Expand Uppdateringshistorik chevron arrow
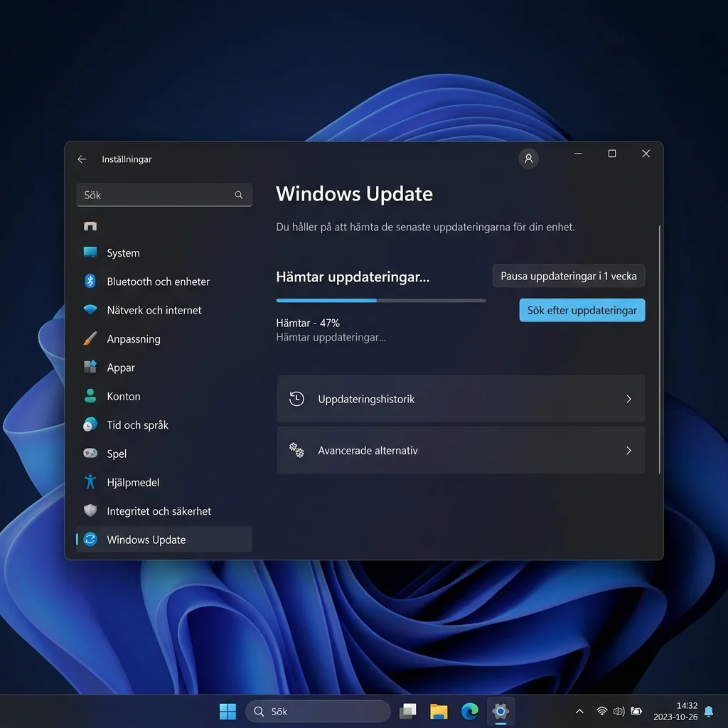This screenshot has width=728, height=728. (628, 399)
